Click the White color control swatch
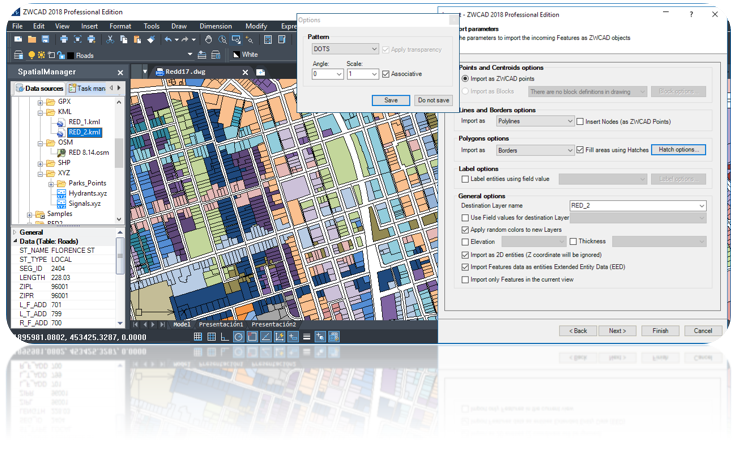This screenshot has width=736, height=460. point(237,55)
